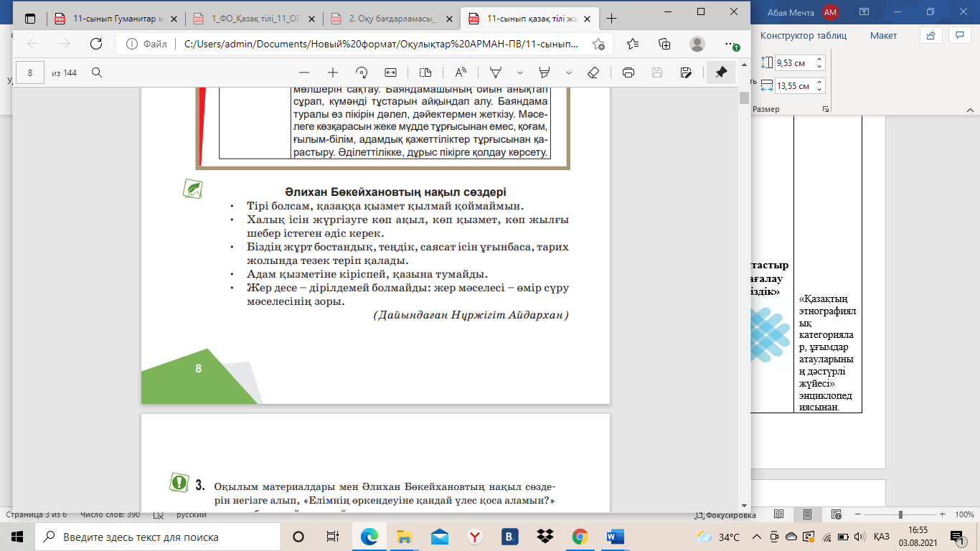Zoom in on the PDF
The height and width of the screenshot is (551, 980).
[333, 72]
